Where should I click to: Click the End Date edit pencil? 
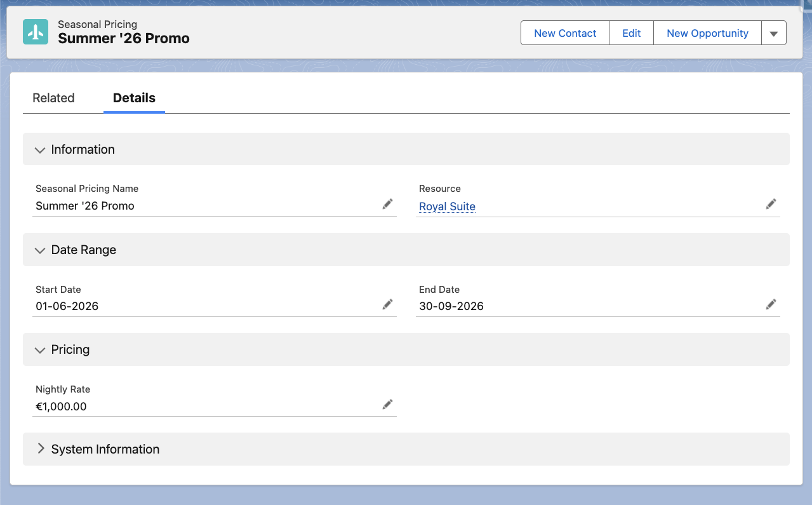point(771,304)
